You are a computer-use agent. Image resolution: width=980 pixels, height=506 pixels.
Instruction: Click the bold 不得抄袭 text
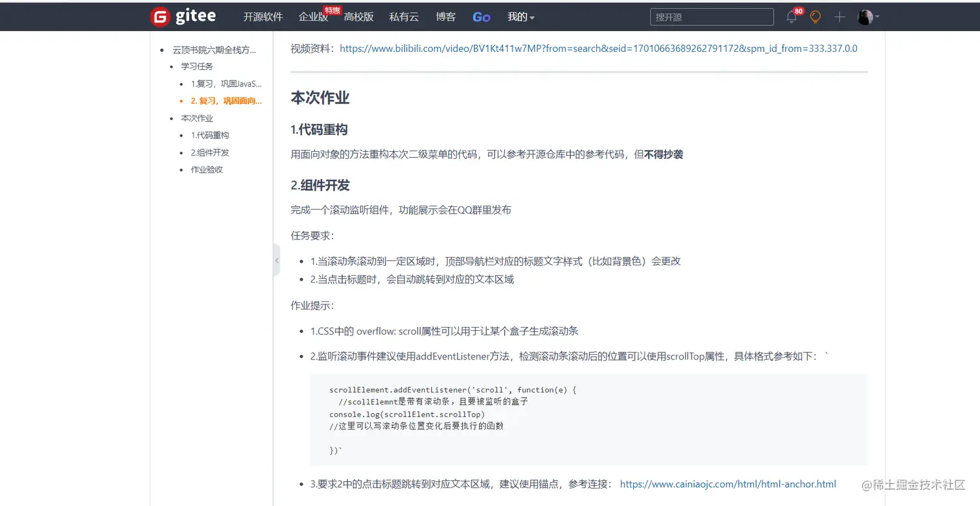pos(664,154)
